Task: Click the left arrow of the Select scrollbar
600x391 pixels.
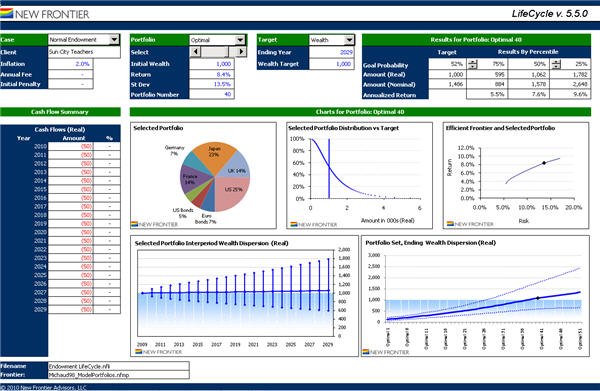Action: tap(196, 52)
